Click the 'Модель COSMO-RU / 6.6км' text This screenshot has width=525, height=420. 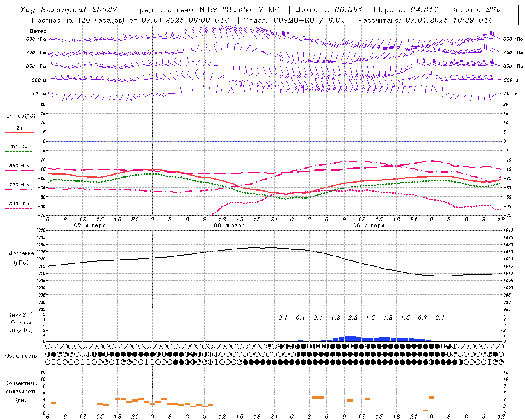point(295,20)
